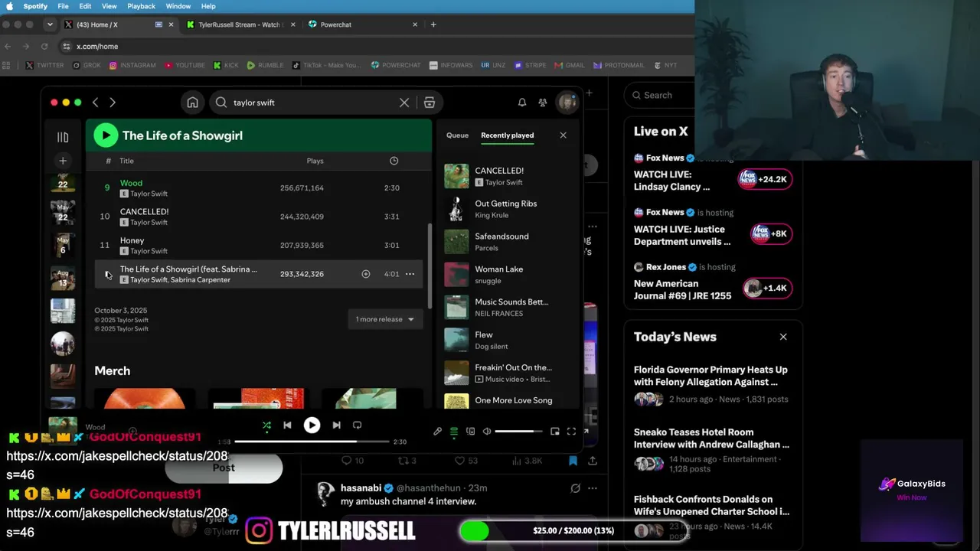
Task: Go forward with Spotify's right arrow
Action: click(113, 103)
